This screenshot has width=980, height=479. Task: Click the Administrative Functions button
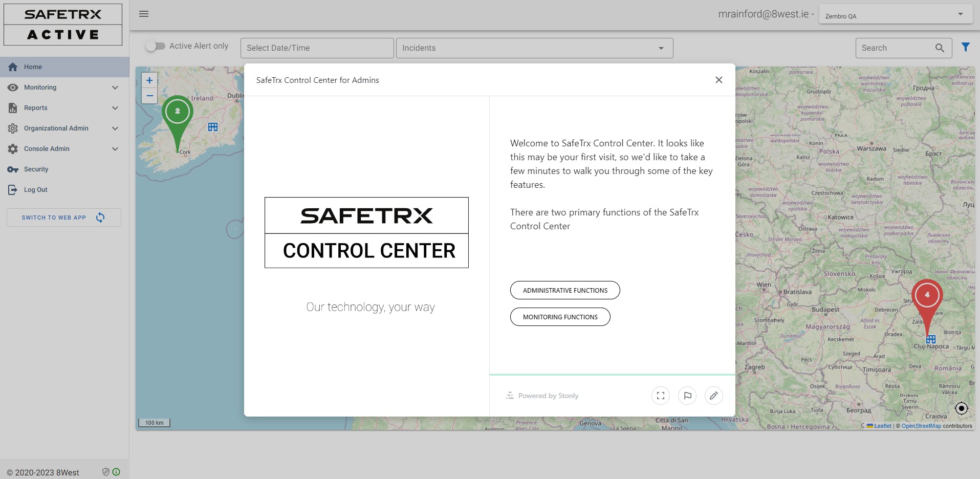tap(565, 290)
